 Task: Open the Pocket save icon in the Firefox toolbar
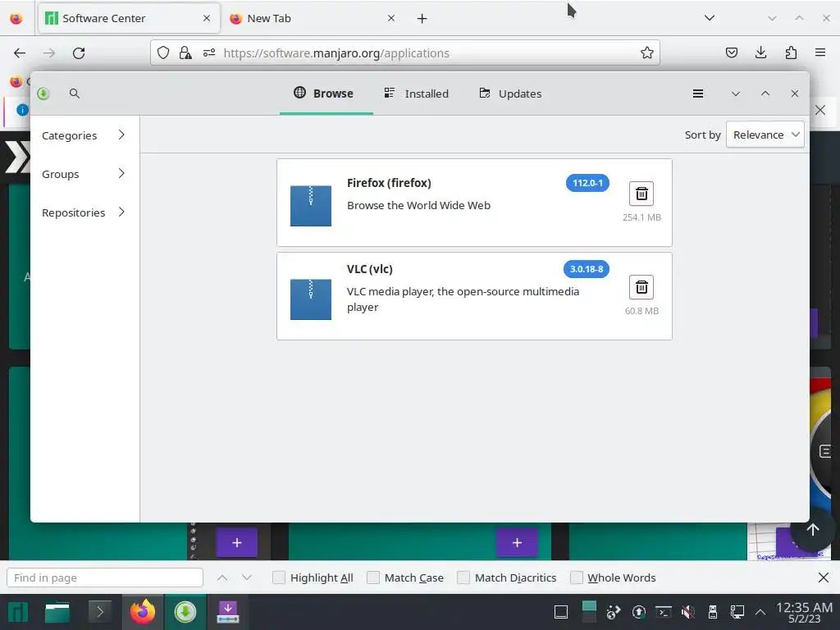pos(731,52)
